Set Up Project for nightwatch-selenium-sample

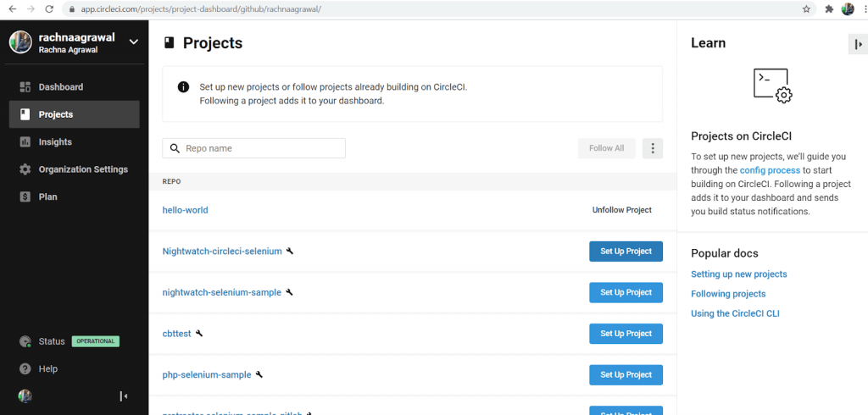(626, 292)
